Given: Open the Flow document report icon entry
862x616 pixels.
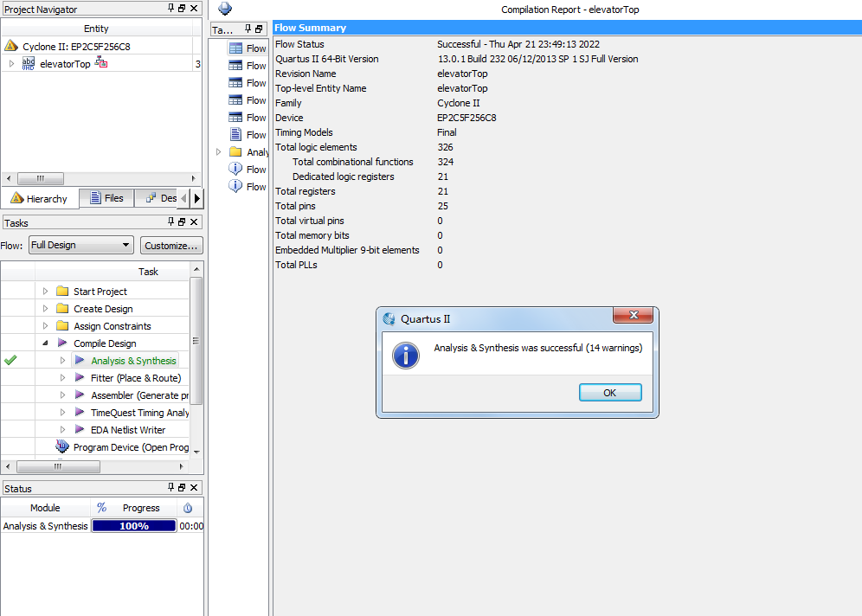Looking at the screenshot, I should [x=248, y=135].
